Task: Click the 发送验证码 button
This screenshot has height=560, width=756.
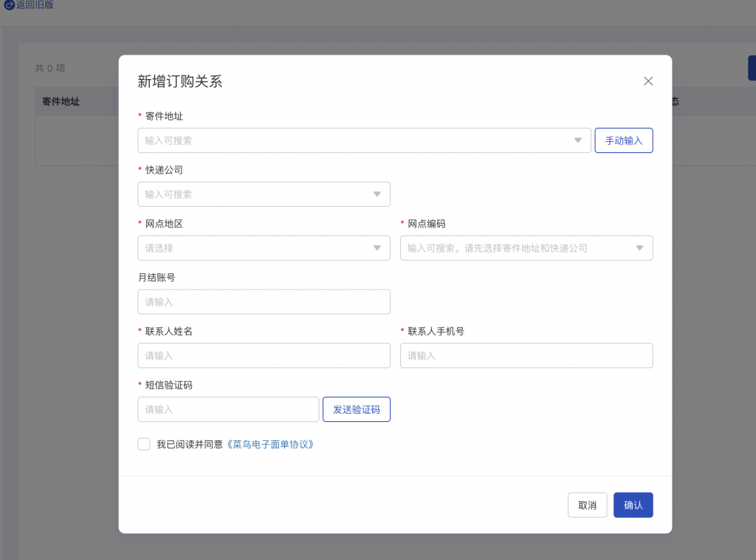Action: 356,409
